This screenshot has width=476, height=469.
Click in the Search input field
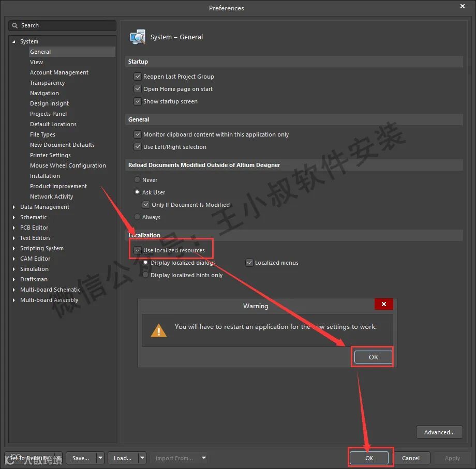coord(63,25)
